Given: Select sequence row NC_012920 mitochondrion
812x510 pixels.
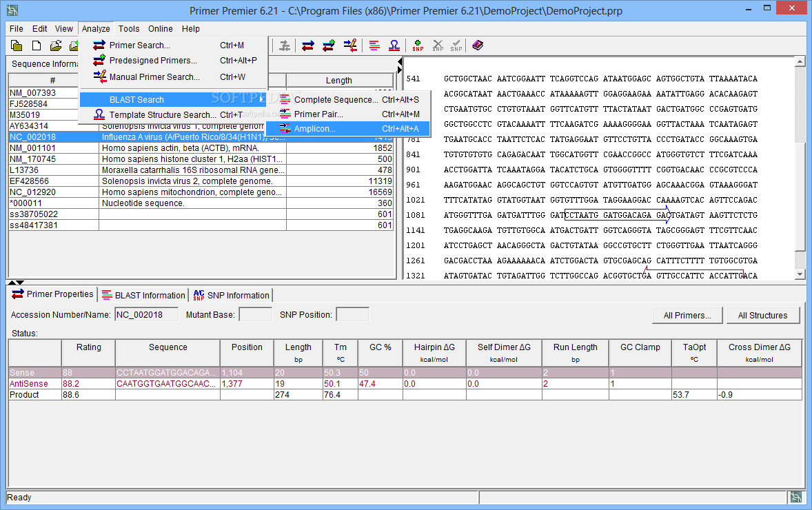Looking at the screenshot, I should [201, 192].
